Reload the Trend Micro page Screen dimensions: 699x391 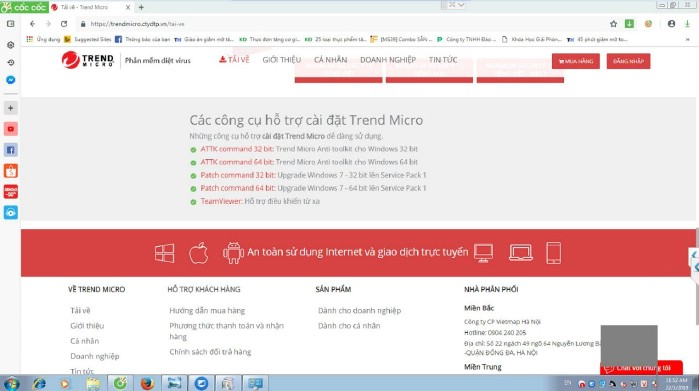click(64, 24)
